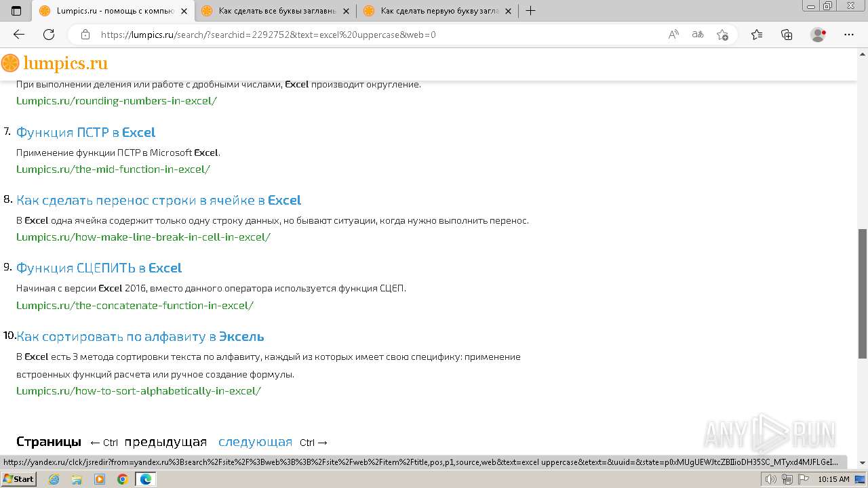Close the Lumpics.ru помощь tab
This screenshot has width=868, height=488.
[x=184, y=11]
